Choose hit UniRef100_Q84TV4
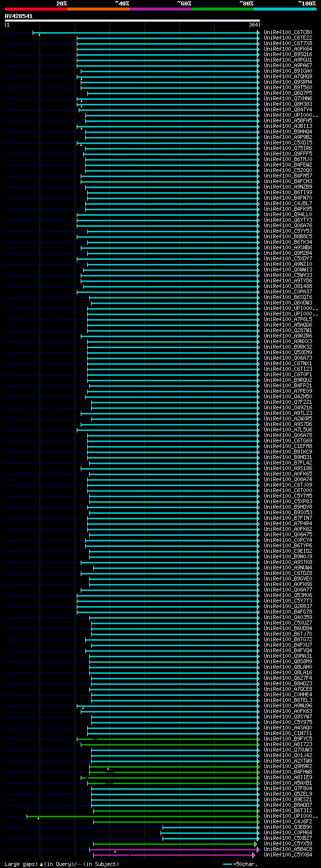The height and width of the screenshot is (868, 321). [288, 110]
